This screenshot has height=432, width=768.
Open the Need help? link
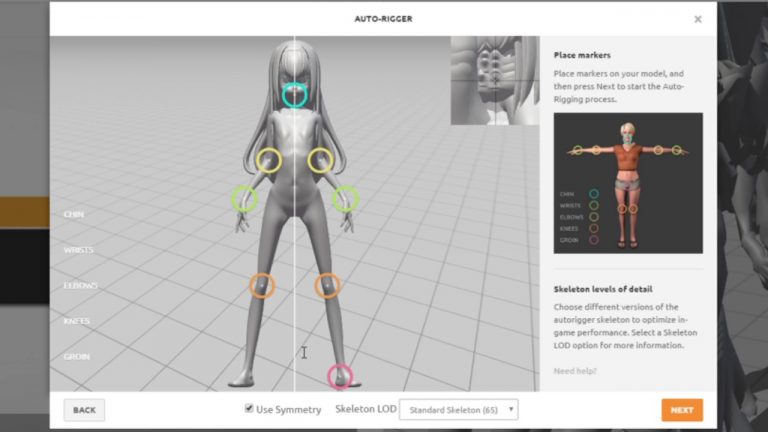(577, 371)
